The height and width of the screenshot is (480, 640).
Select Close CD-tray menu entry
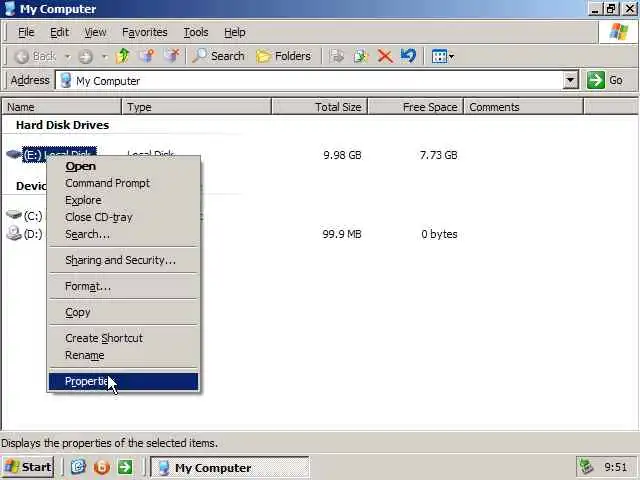[123, 217]
